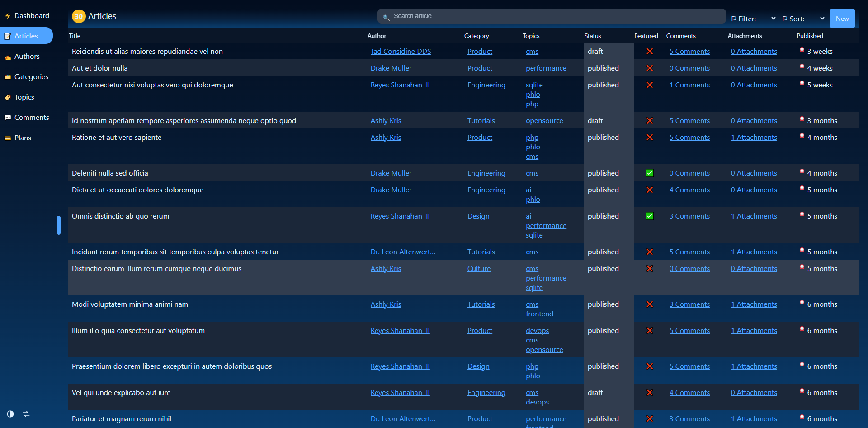
Task: Click featured X in Vel qui unde row
Action: 650,393
